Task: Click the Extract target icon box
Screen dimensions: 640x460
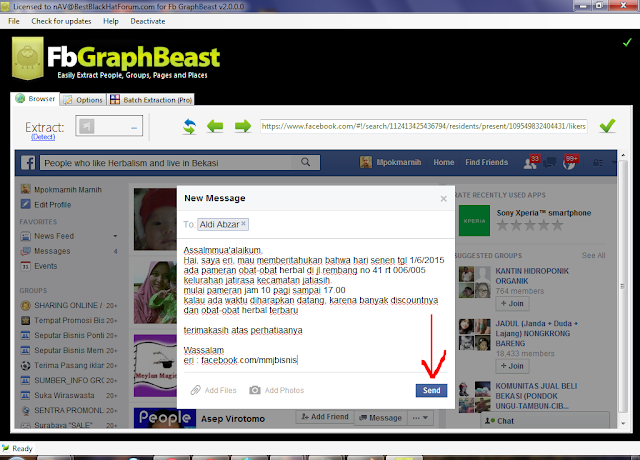Action: (87, 126)
